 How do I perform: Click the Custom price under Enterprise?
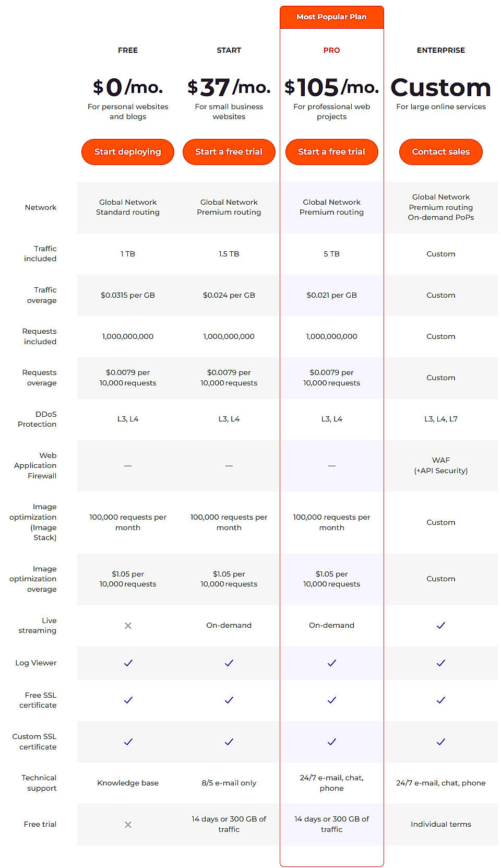pyautogui.click(x=441, y=88)
